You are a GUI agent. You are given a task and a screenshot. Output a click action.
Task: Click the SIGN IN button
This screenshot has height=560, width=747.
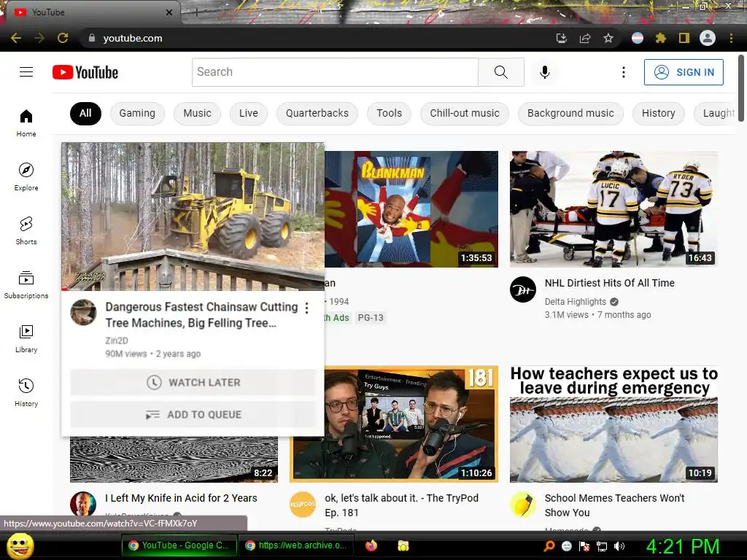pyautogui.click(x=684, y=72)
